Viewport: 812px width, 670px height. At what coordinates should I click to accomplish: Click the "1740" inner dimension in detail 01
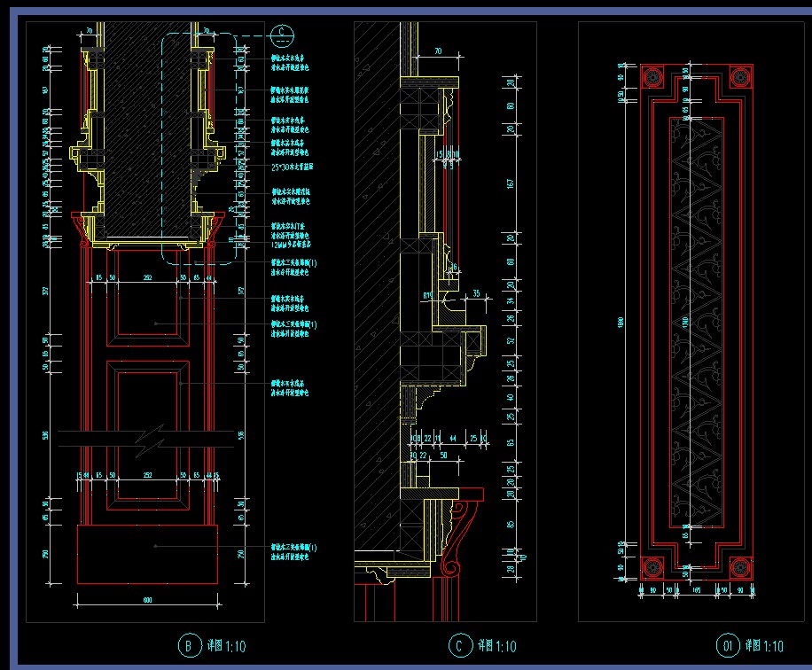pos(684,322)
